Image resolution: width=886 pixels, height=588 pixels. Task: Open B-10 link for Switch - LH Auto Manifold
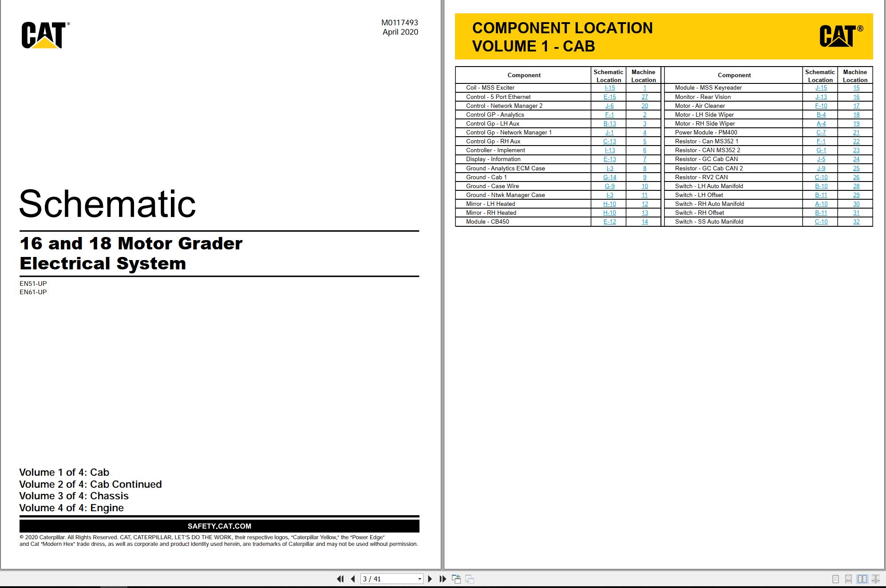point(821,186)
